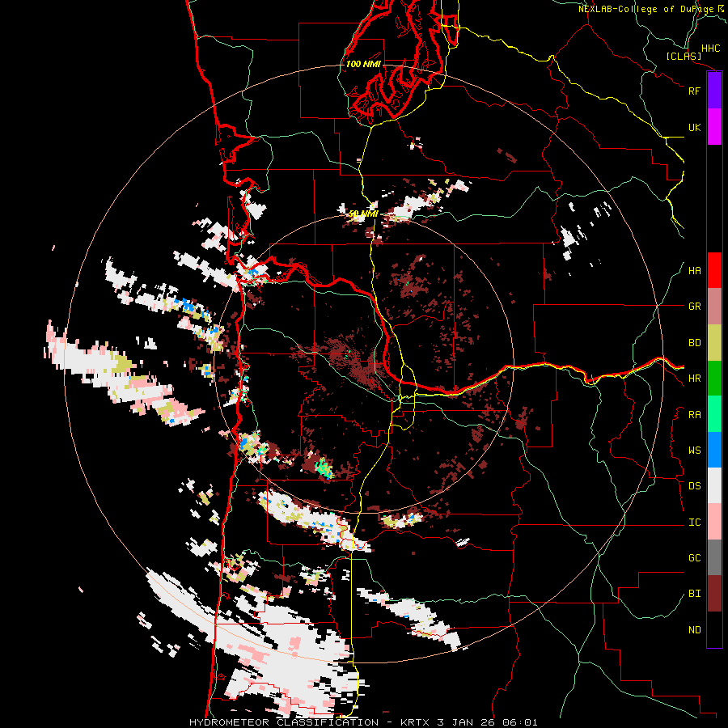Click the WS legend label
728x728 pixels.
(694, 451)
